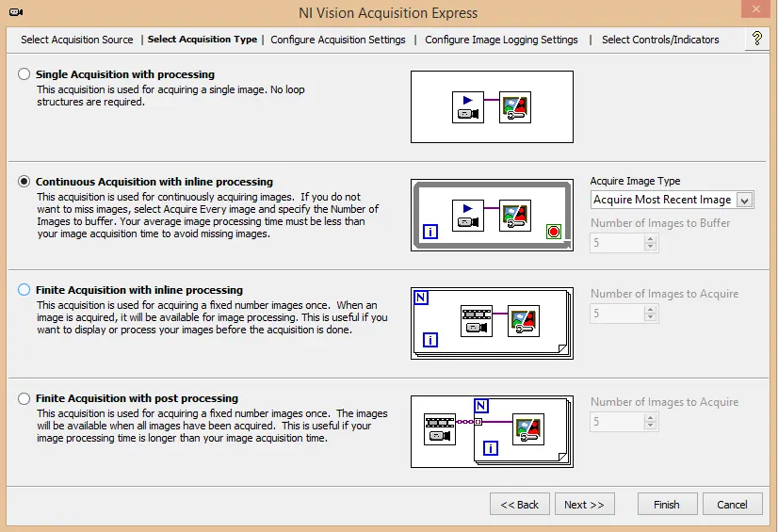Open Configure Image Logging Settings step
This screenshot has height=532, width=778.
(501, 40)
